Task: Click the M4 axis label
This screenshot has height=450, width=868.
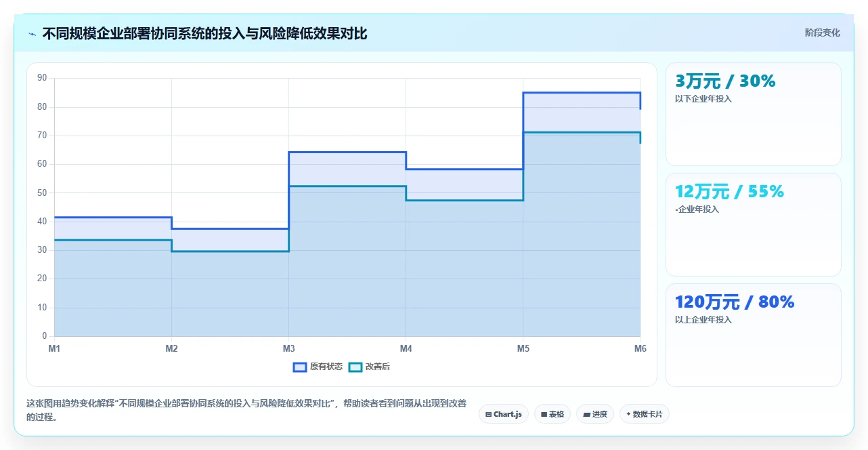Action: pyautogui.click(x=406, y=349)
